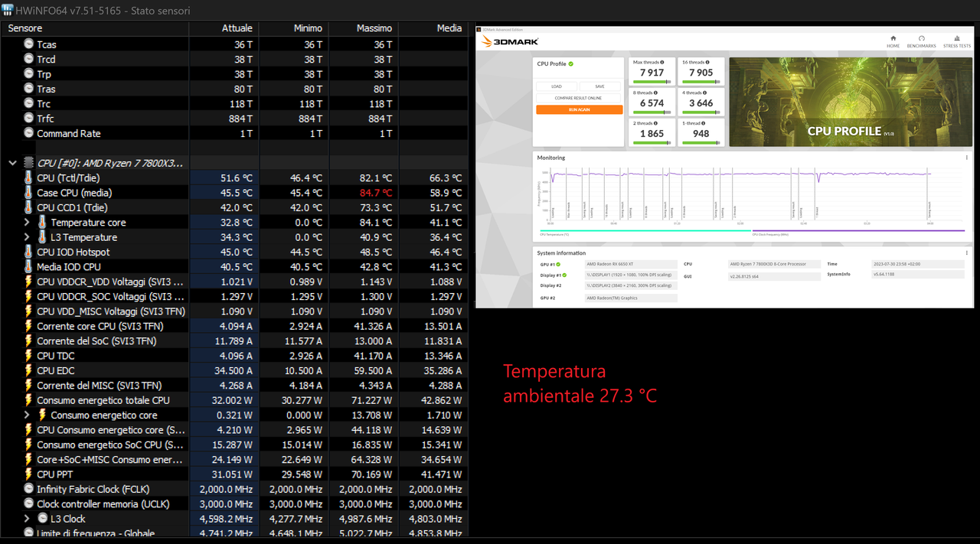Click the 2 threads score bar
The height and width of the screenshot is (544, 980).
coord(652,143)
